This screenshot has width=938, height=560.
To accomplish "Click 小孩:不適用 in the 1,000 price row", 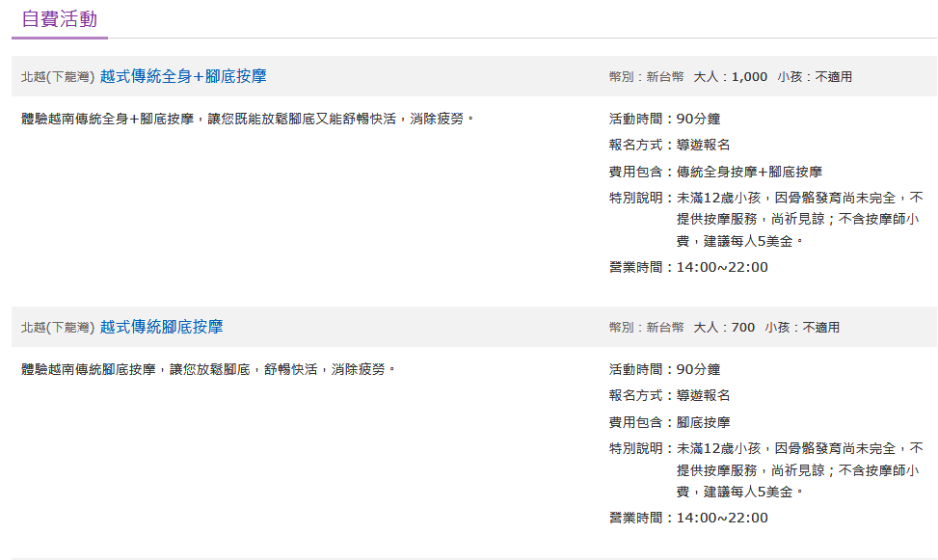I will pyautogui.click(x=815, y=77).
